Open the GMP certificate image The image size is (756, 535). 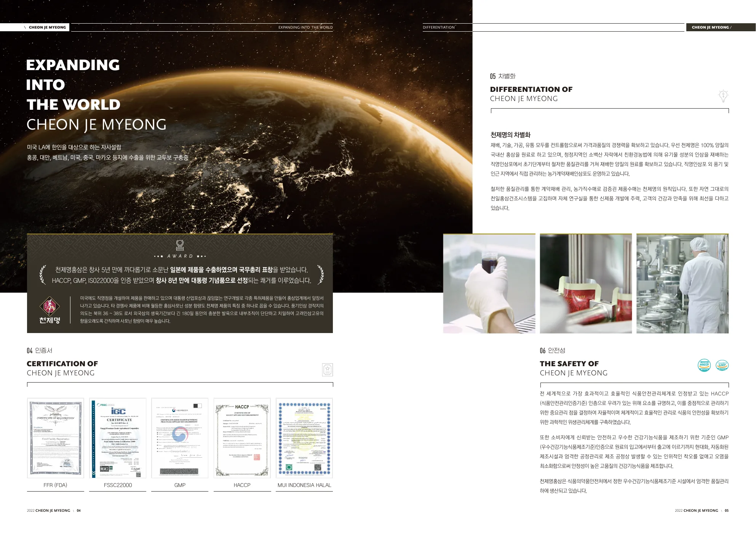[180, 438]
